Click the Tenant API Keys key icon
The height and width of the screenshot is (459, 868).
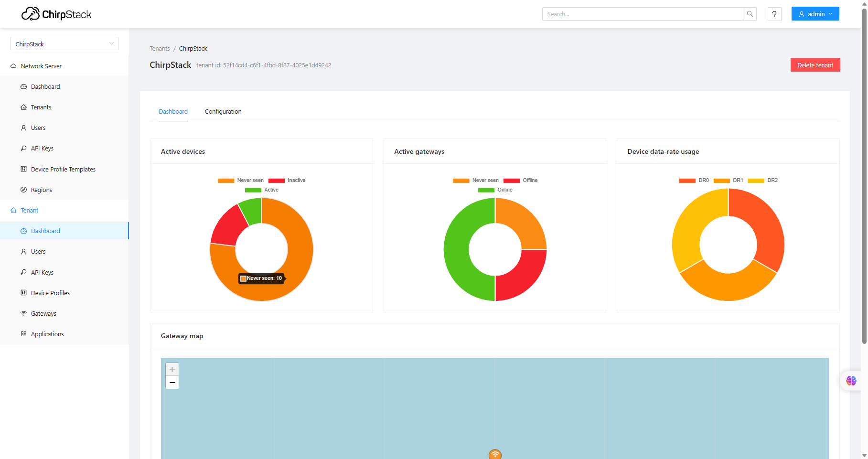coord(23,272)
